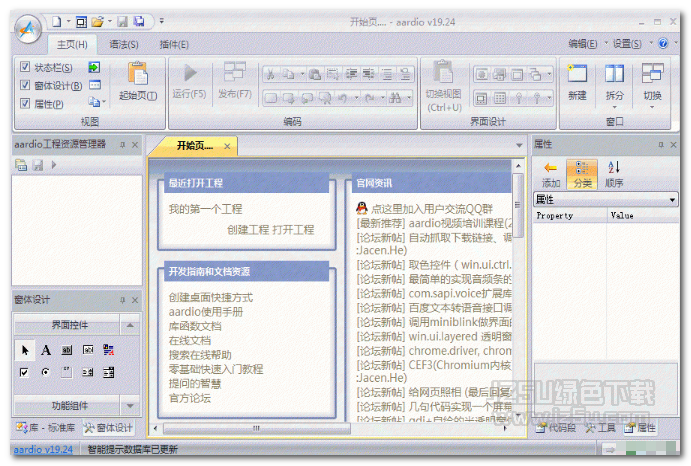Viewport: 691px width, 466px height.
Task: Click the 打开工程 link
Action: tap(293, 229)
